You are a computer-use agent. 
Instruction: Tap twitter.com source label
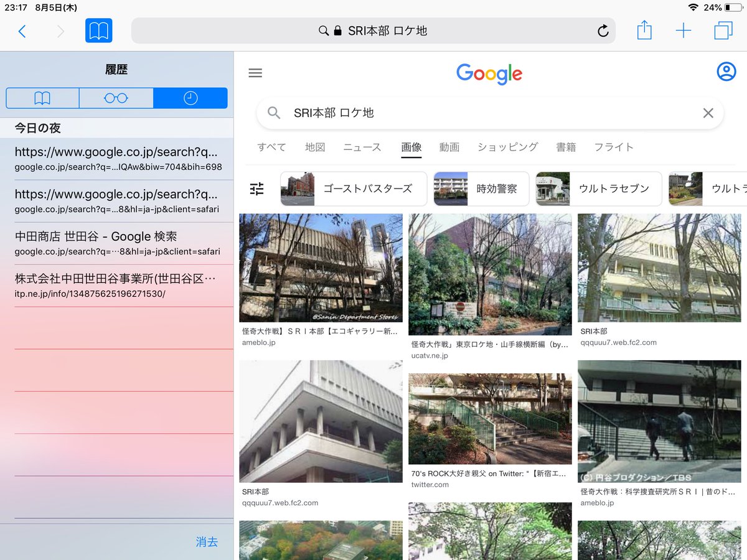pyautogui.click(x=430, y=485)
